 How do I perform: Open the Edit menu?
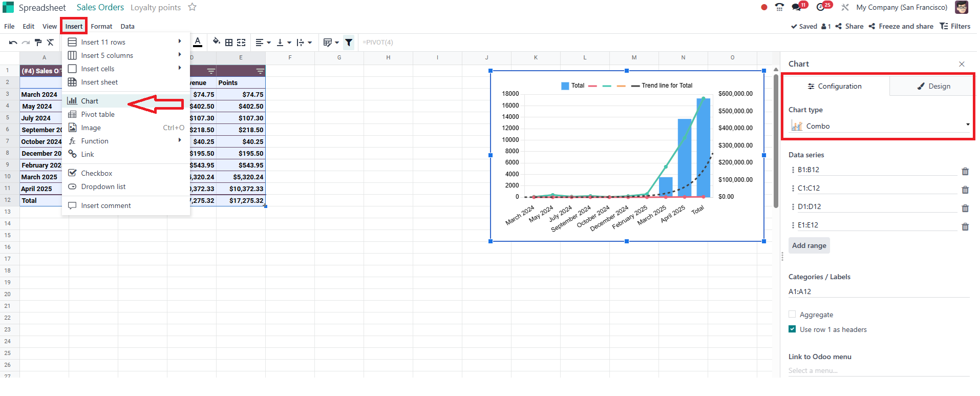(x=29, y=26)
